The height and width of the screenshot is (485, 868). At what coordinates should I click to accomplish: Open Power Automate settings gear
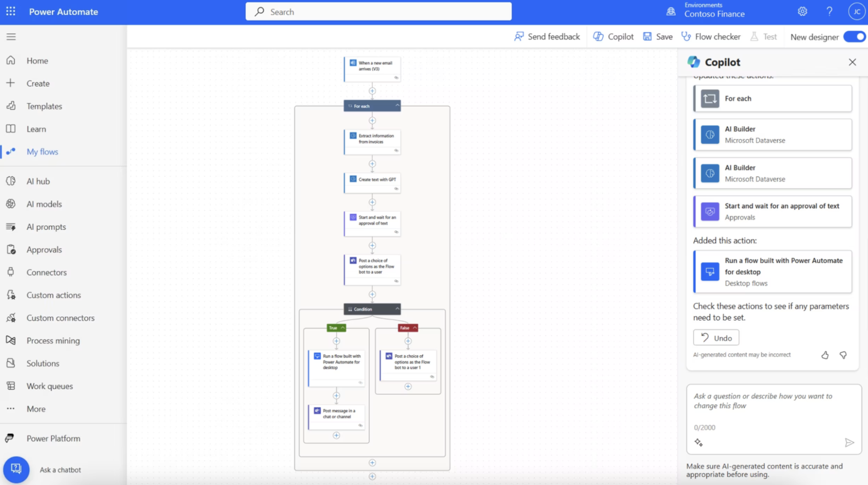(802, 11)
